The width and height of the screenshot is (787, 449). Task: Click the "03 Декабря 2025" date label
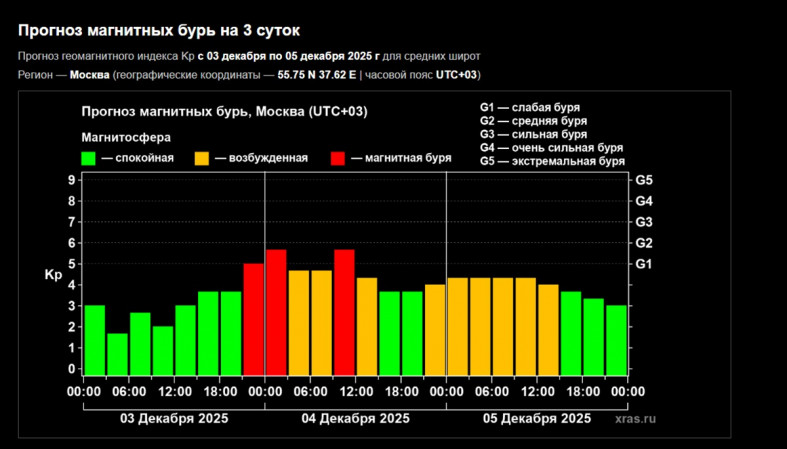tap(173, 418)
